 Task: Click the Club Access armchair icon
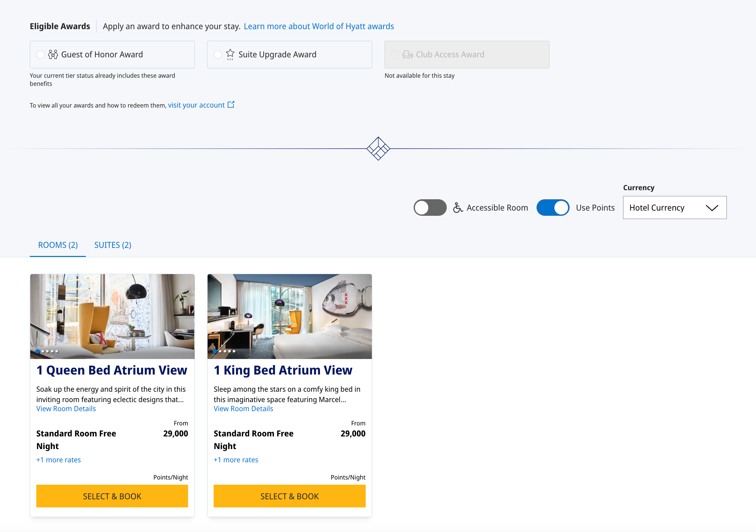tap(407, 54)
